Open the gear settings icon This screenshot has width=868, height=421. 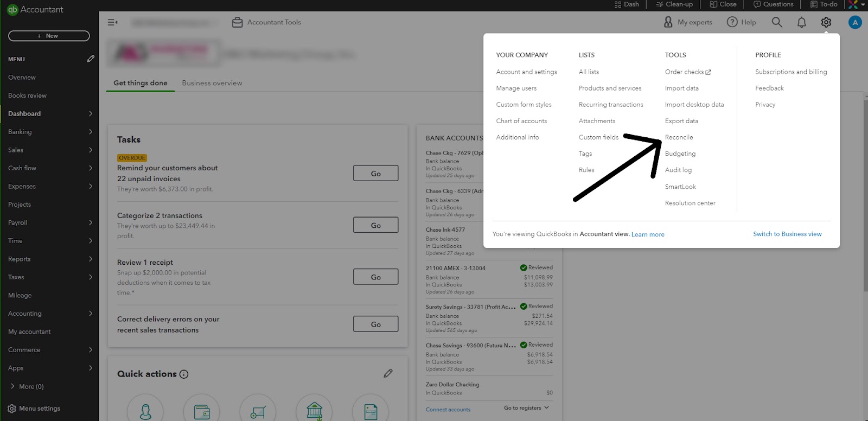pyautogui.click(x=826, y=22)
